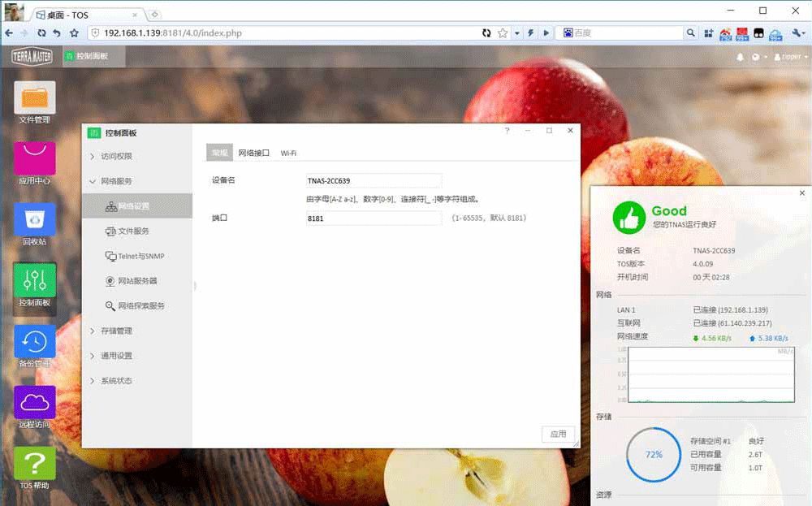The image size is (812, 506).
Task: Click the TerraMaster logo button
Action: pos(32,57)
